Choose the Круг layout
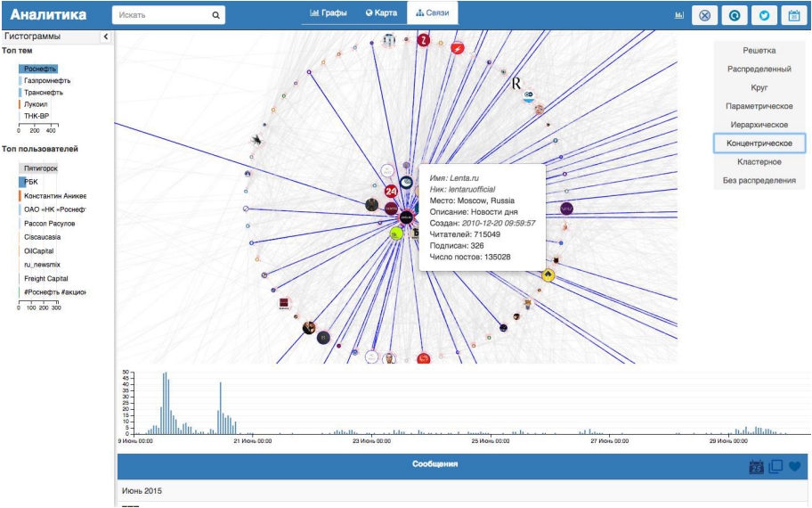Image resolution: width=812 pixels, height=508 pixels. 759,87
